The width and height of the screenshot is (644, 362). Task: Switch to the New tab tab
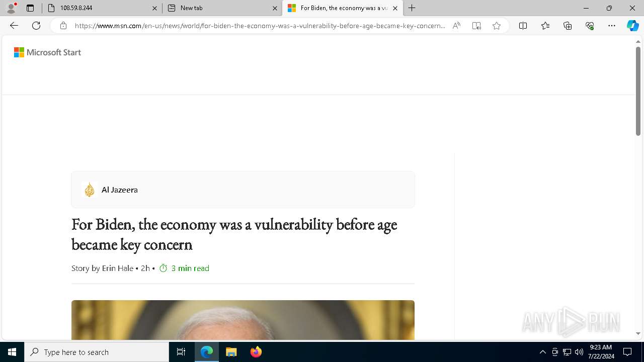pyautogui.click(x=222, y=8)
